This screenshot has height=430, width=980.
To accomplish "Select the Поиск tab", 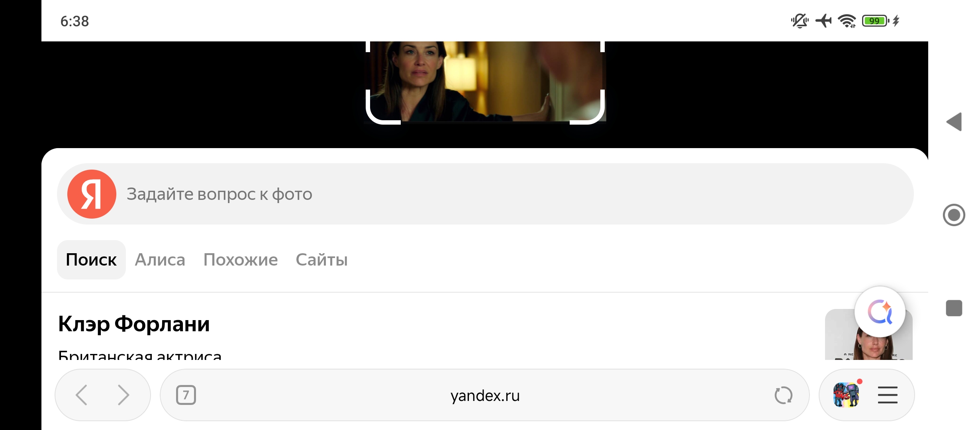I will coord(91,260).
